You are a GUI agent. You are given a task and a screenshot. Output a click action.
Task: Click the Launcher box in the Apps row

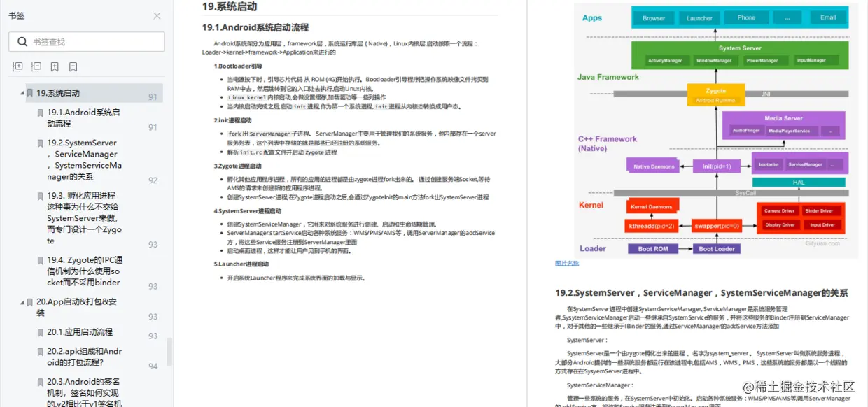[x=699, y=18]
